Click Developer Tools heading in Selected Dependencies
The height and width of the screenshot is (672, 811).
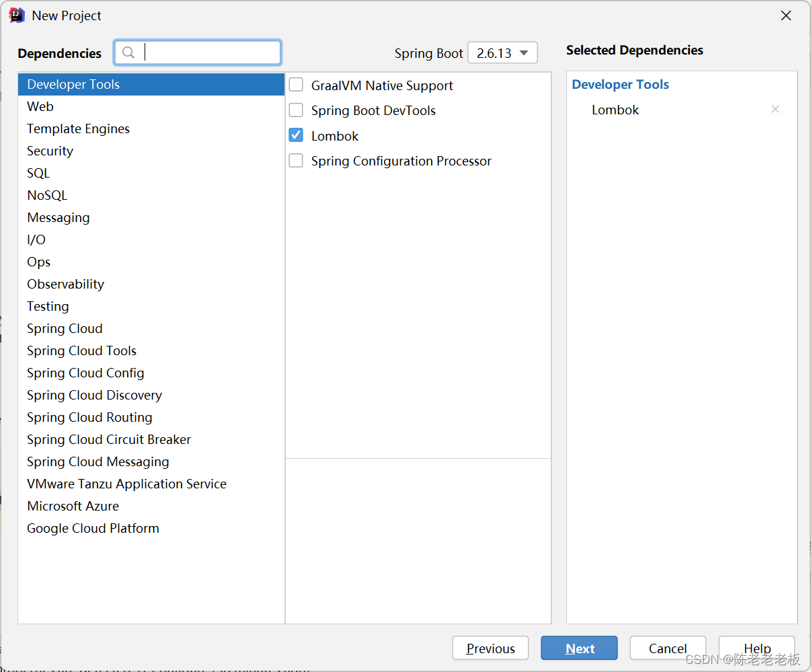(x=620, y=84)
